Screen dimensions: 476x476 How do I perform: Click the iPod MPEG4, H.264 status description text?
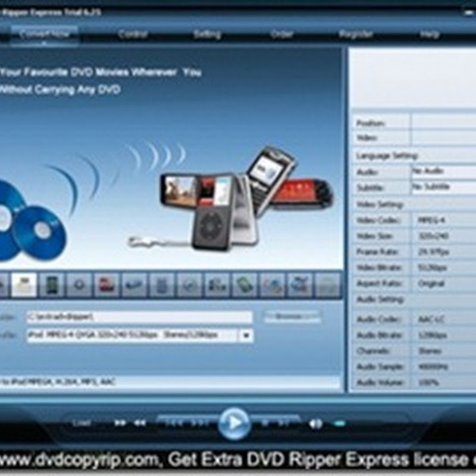click(x=58, y=382)
